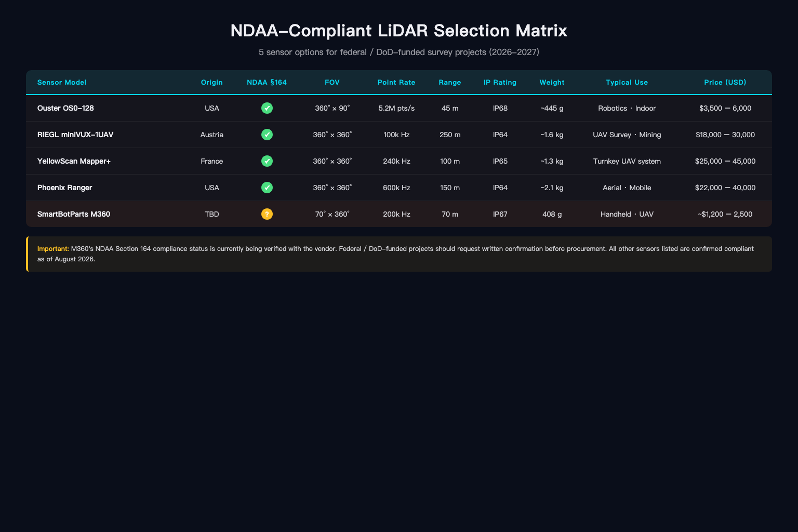798x532 pixels.
Task: Click the 200k Hz point rate
Action: (396, 214)
